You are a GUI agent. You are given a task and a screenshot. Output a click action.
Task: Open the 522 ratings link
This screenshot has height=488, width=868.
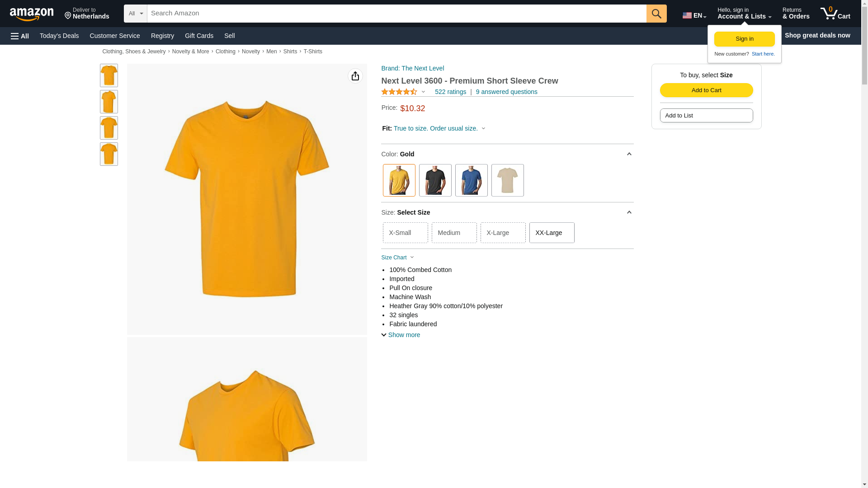450,92
